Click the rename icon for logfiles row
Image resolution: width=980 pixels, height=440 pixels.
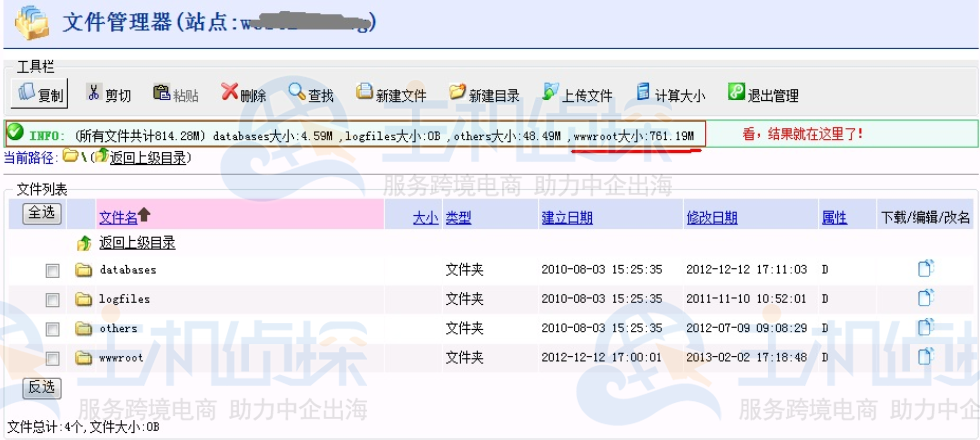[926, 298]
